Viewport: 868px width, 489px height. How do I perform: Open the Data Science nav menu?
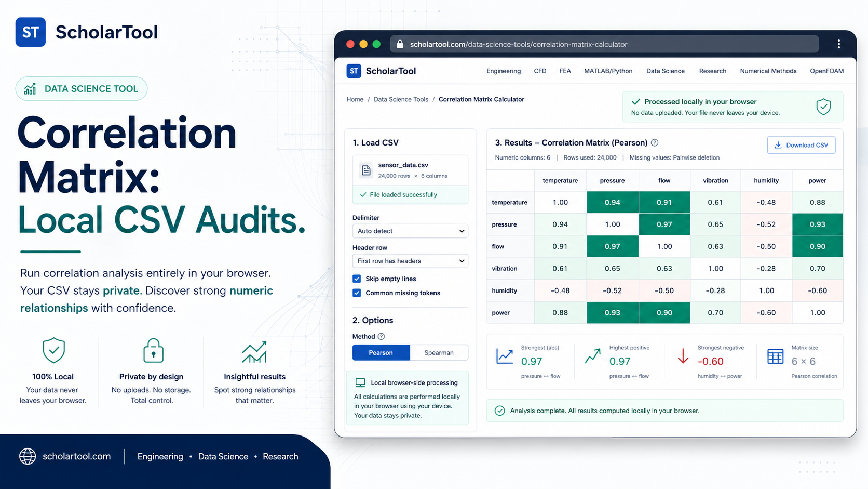point(666,71)
